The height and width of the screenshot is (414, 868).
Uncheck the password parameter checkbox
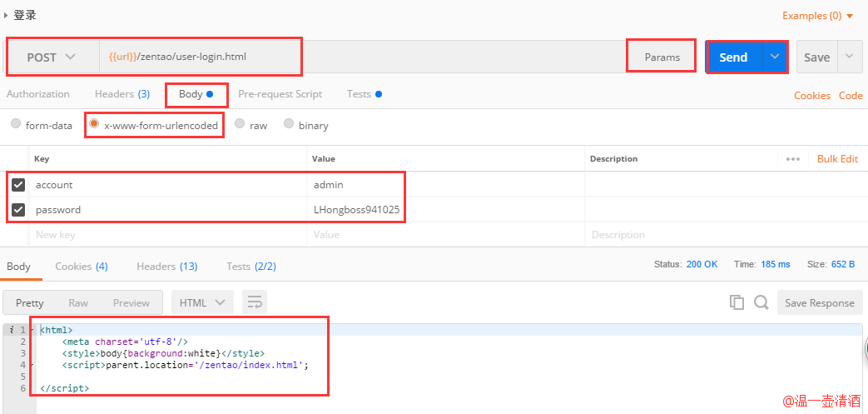pos(18,209)
